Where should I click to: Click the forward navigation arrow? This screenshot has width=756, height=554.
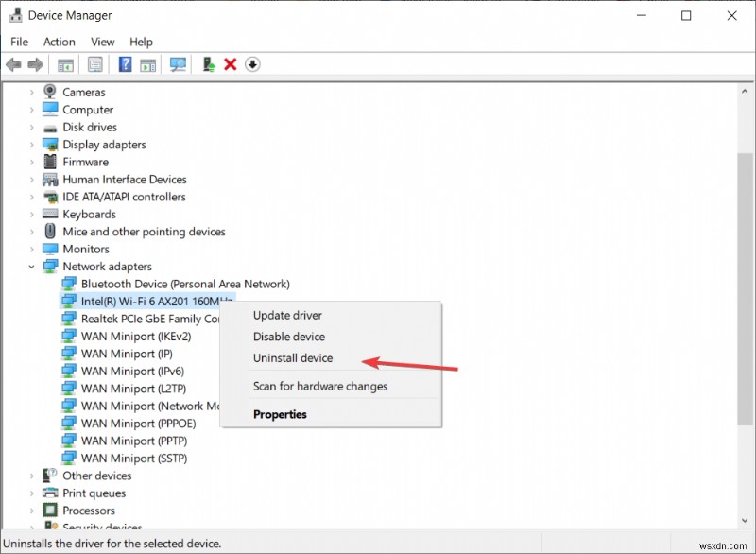[34, 64]
